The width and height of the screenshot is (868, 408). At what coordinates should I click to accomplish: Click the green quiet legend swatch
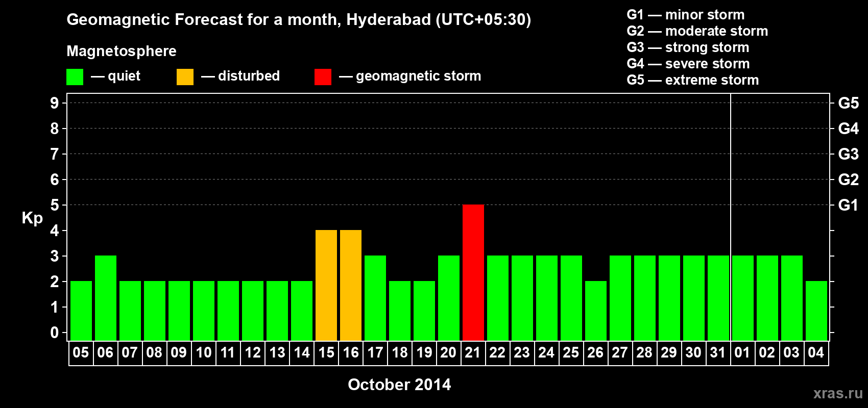(x=75, y=77)
